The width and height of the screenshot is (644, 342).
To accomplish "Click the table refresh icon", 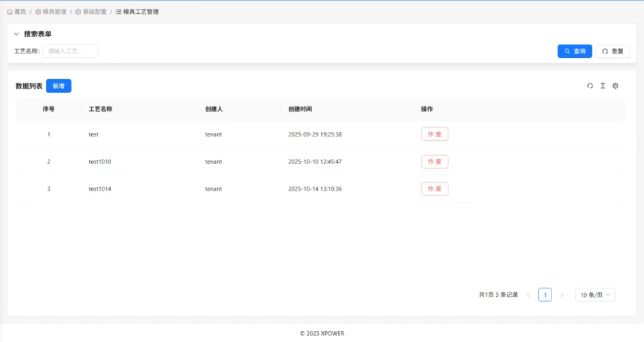I will click(x=590, y=86).
